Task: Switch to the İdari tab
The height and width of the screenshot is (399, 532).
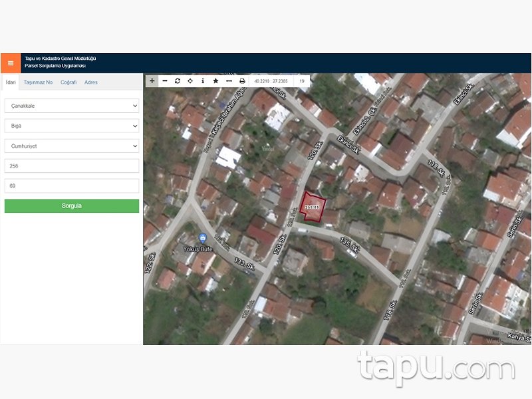Action: click(11, 82)
